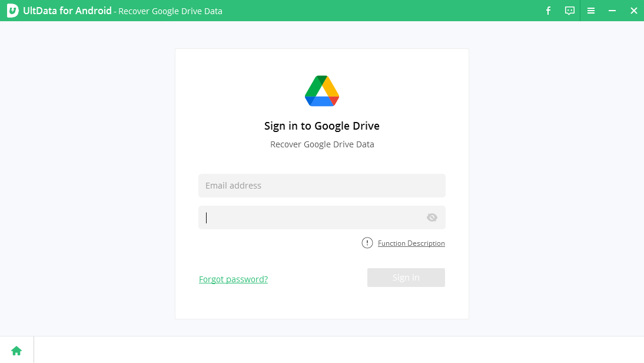Open the Facebook page icon

tap(548, 11)
